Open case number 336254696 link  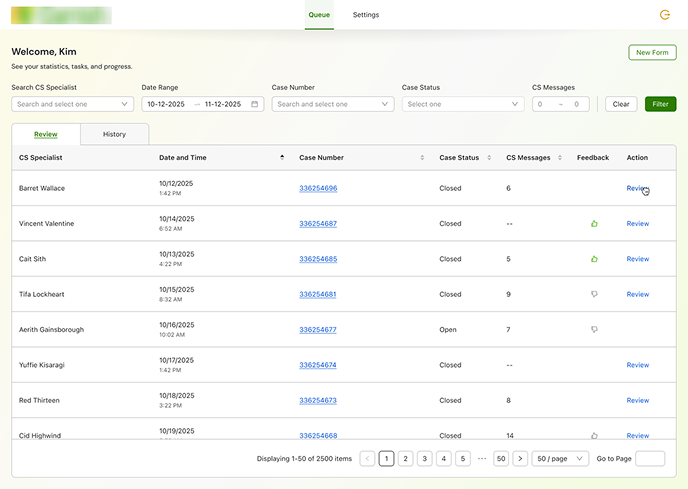coord(318,188)
